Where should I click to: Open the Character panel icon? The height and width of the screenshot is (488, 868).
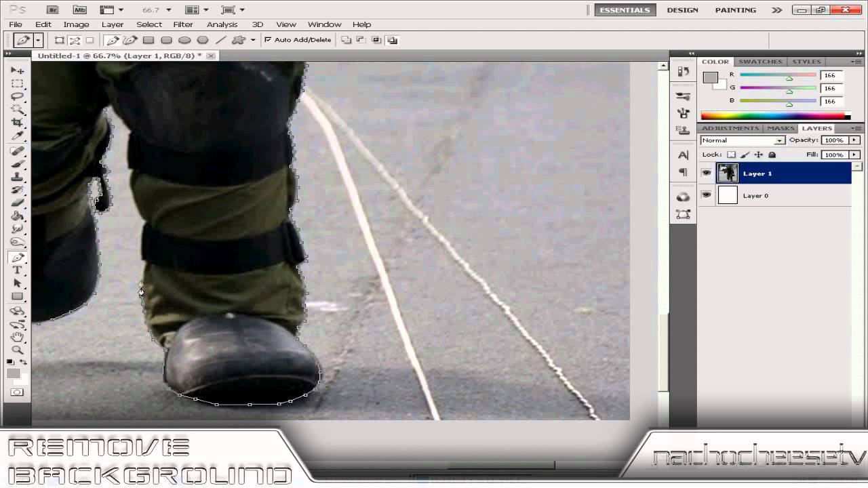(x=683, y=155)
